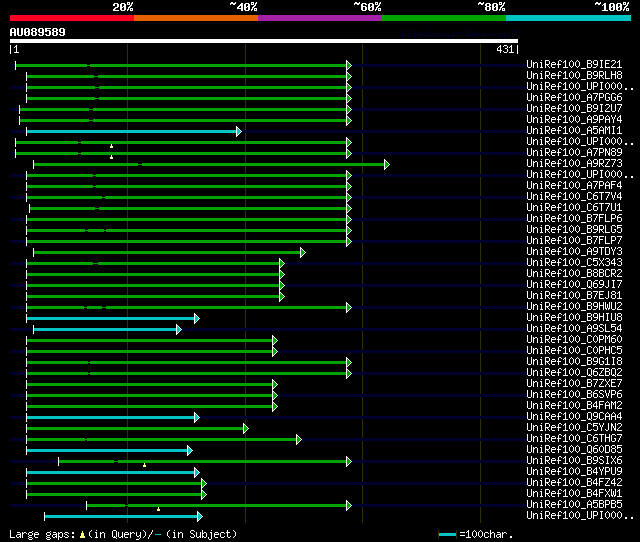640x542 pixels.
Task: Open the UniRef100_C6THG7 entry
Action: click(574, 439)
